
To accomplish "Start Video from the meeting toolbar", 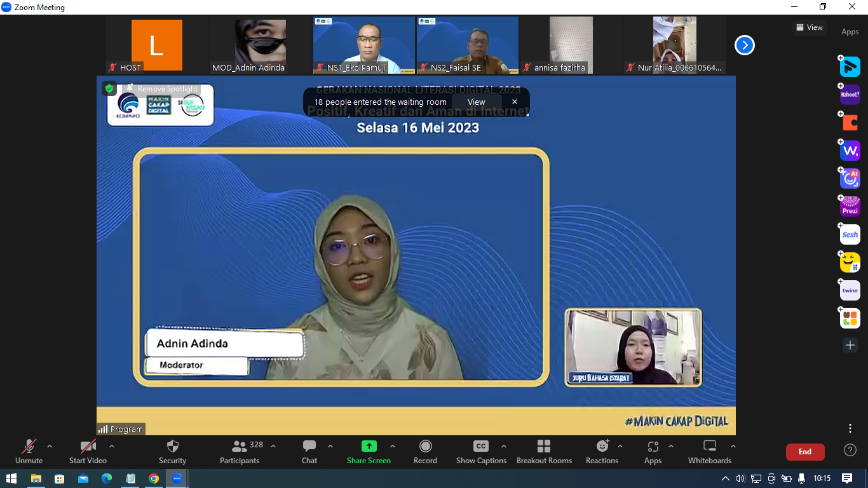I will pos(88,452).
